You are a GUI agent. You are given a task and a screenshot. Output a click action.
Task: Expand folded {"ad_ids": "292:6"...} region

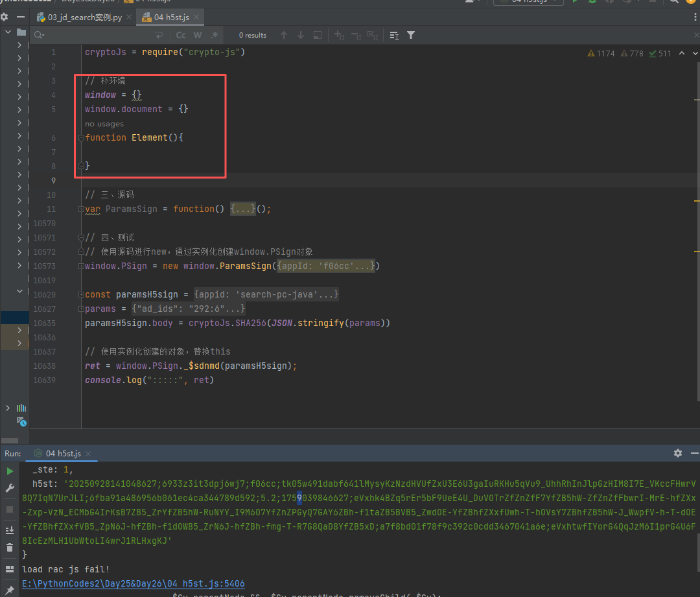189,309
